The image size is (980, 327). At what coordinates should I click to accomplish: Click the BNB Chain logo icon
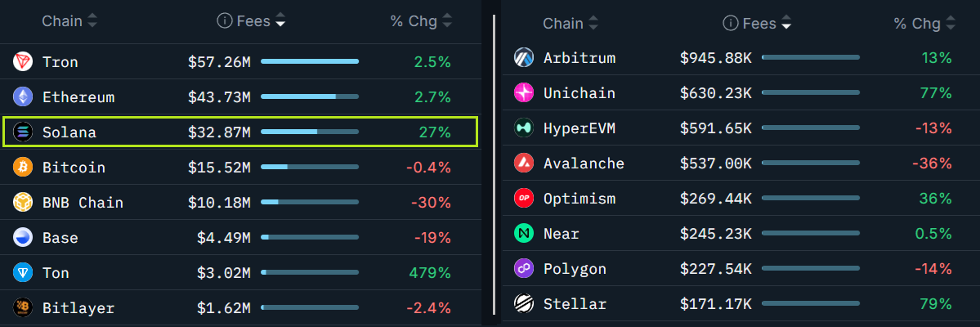click(23, 203)
